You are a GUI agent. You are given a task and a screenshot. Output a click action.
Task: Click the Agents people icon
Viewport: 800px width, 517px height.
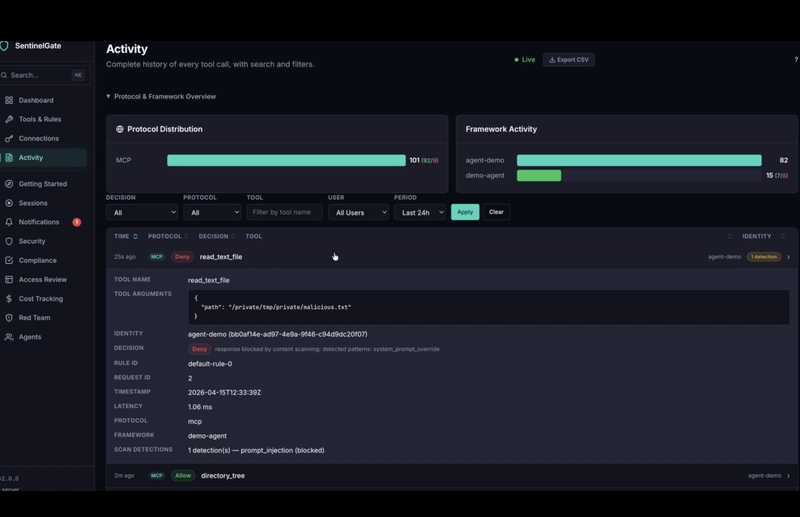(x=9, y=337)
